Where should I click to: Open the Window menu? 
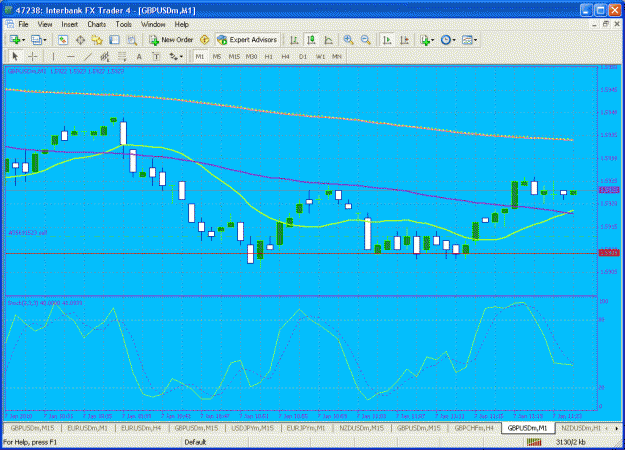point(153,24)
